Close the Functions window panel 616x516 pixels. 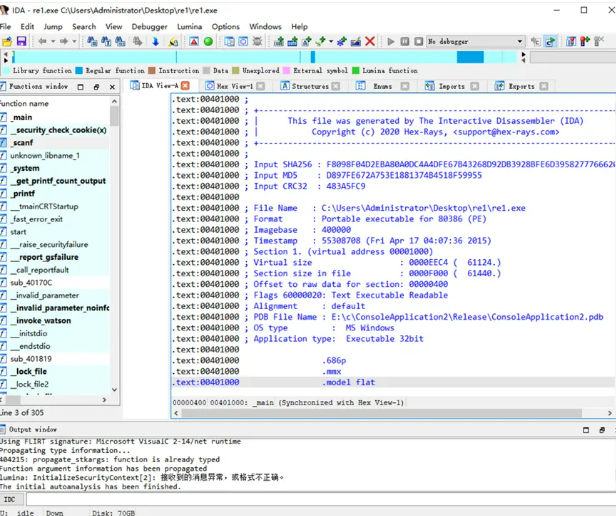point(112,87)
